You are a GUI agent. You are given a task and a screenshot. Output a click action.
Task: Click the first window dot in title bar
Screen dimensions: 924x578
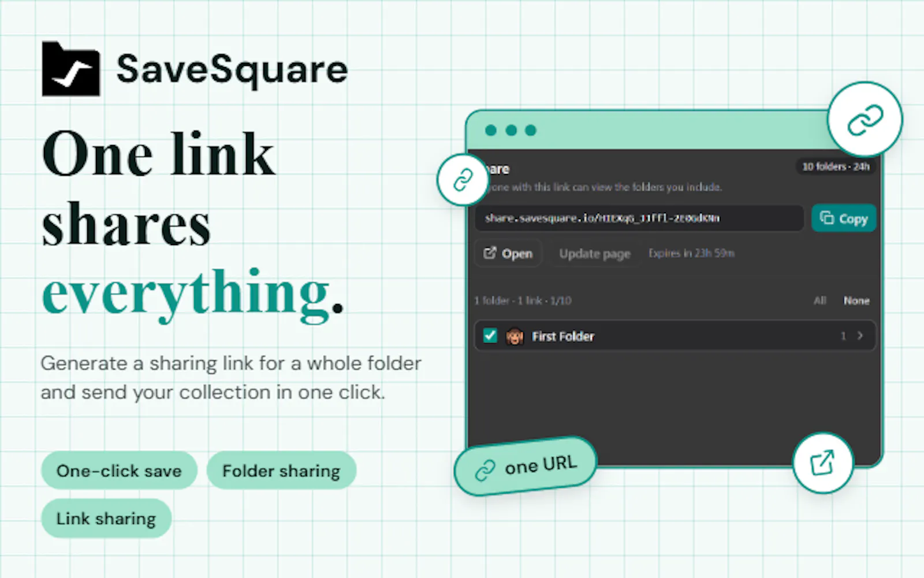491,131
